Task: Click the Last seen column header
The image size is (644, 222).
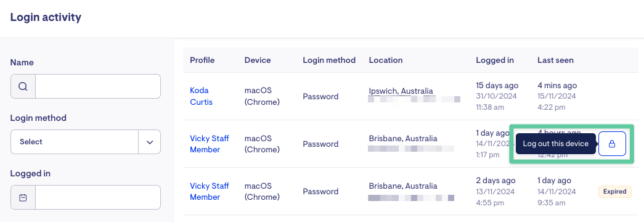Action: point(555,60)
